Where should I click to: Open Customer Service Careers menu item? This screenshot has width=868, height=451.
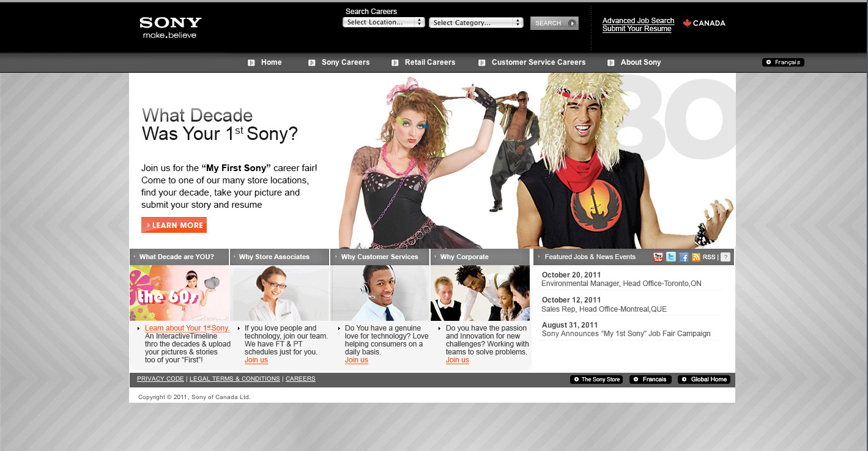(x=538, y=62)
